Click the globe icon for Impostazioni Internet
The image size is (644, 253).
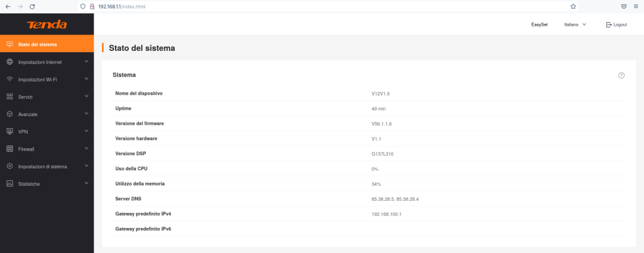coord(9,62)
